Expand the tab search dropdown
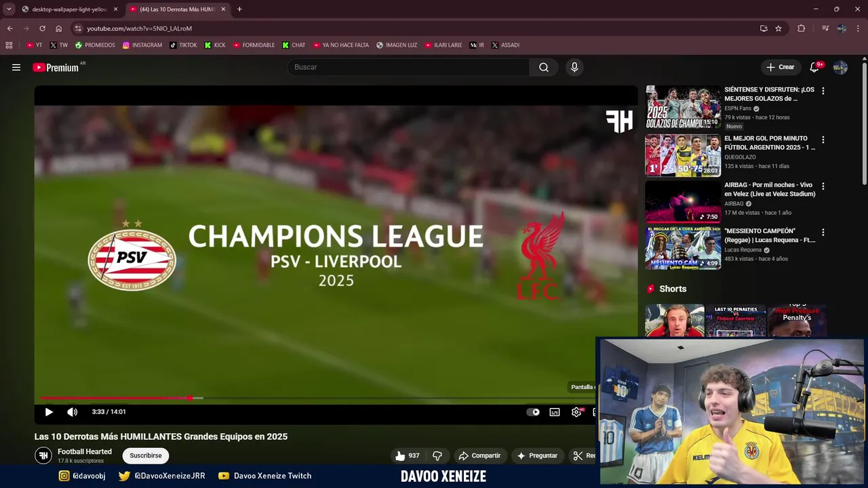This screenshot has width=868, height=488. coord(9,9)
